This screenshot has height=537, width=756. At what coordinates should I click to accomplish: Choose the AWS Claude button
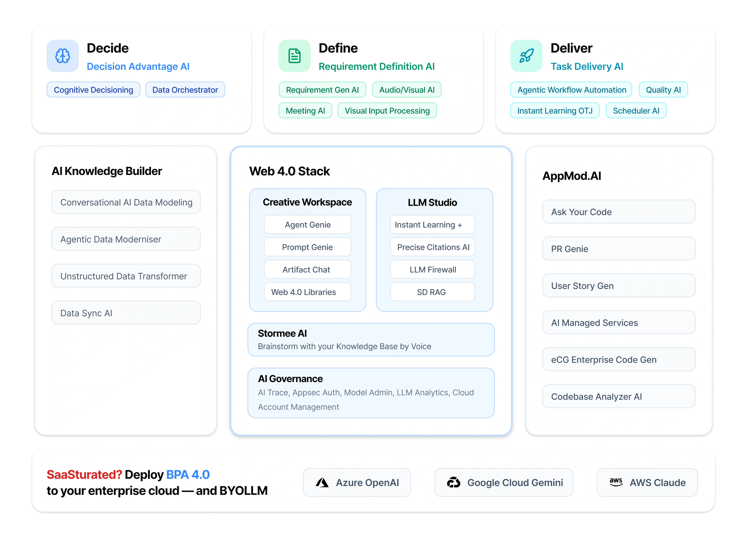(647, 482)
